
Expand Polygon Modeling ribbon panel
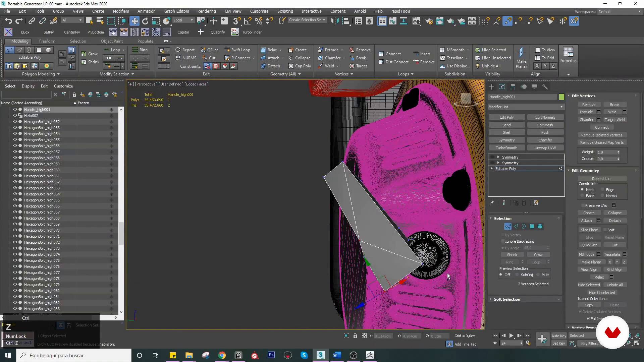pyautogui.click(x=41, y=74)
